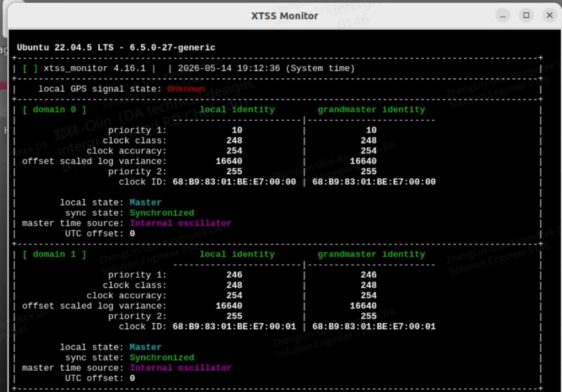Click domain 0 UTC offset value 0

tap(132, 234)
